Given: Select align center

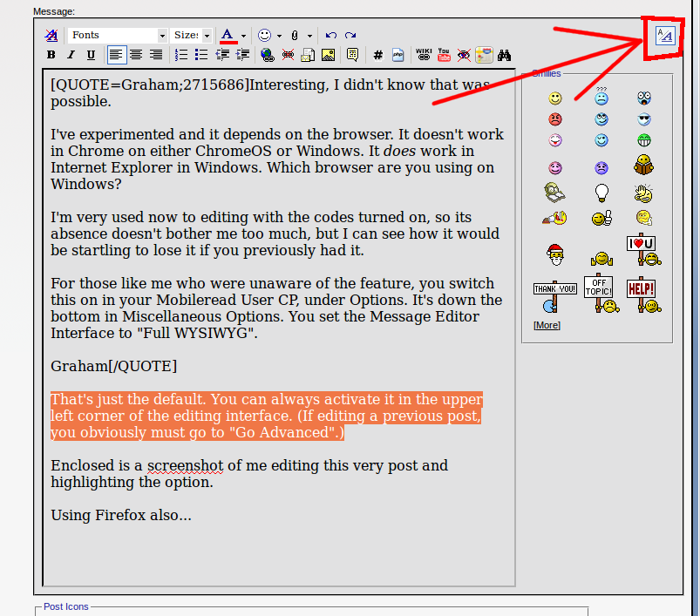Looking at the screenshot, I should [136, 55].
